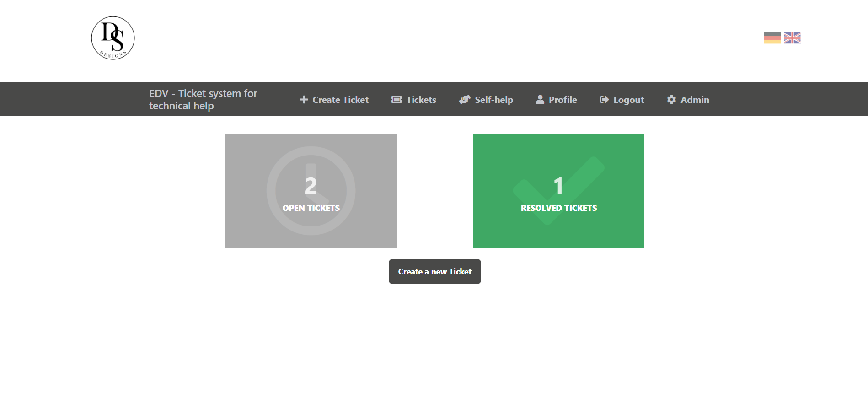
Task: Open the Create Ticket menu item
Action: tap(340, 100)
